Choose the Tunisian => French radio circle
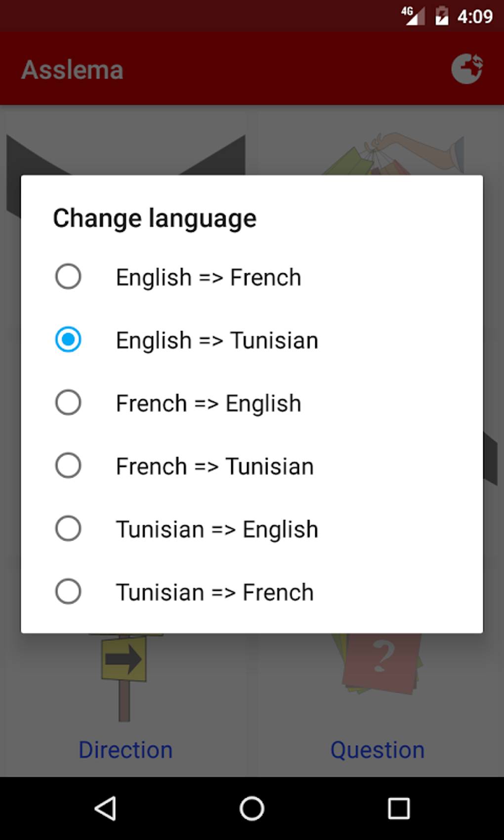Screen dimensions: 504x840 68,591
